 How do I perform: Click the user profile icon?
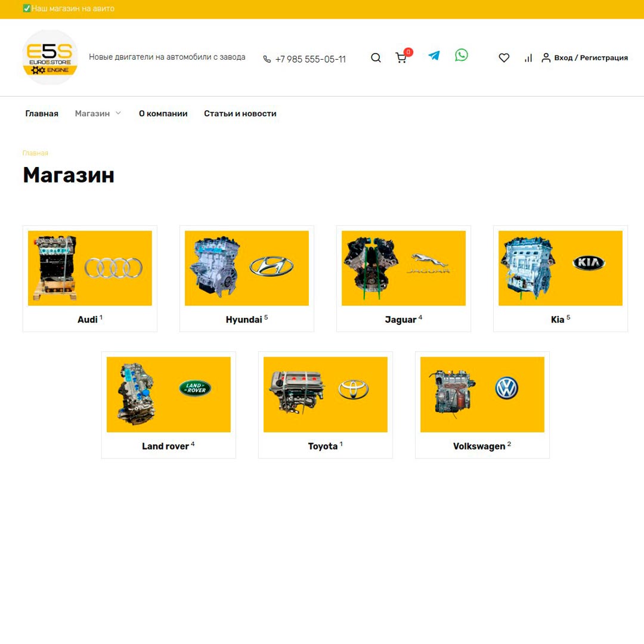[546, 57]
